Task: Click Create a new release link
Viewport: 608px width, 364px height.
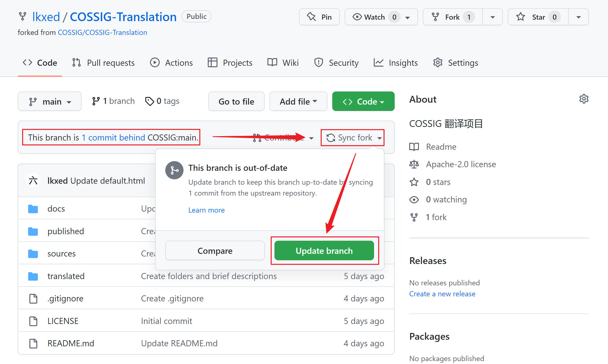Action: pos(442,294)
